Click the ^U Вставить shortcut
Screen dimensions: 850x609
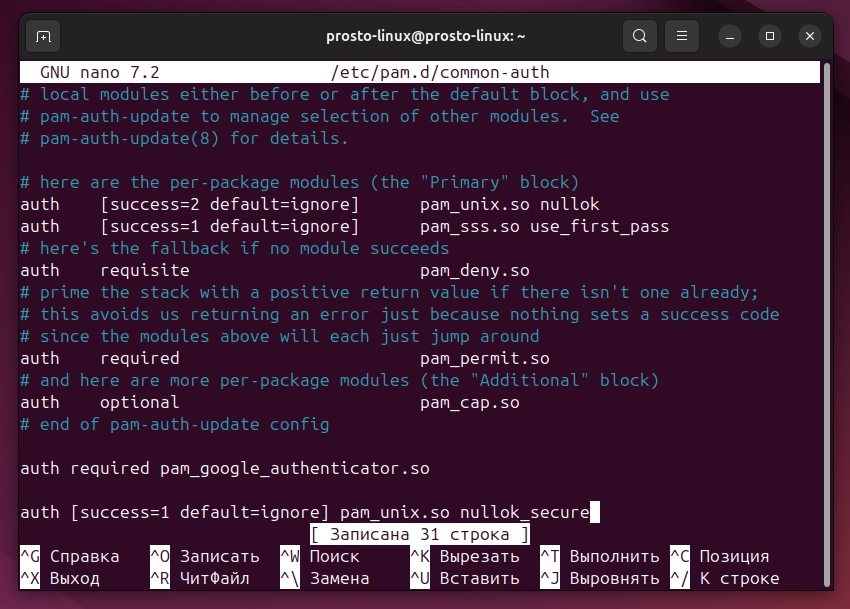point(465,579)
